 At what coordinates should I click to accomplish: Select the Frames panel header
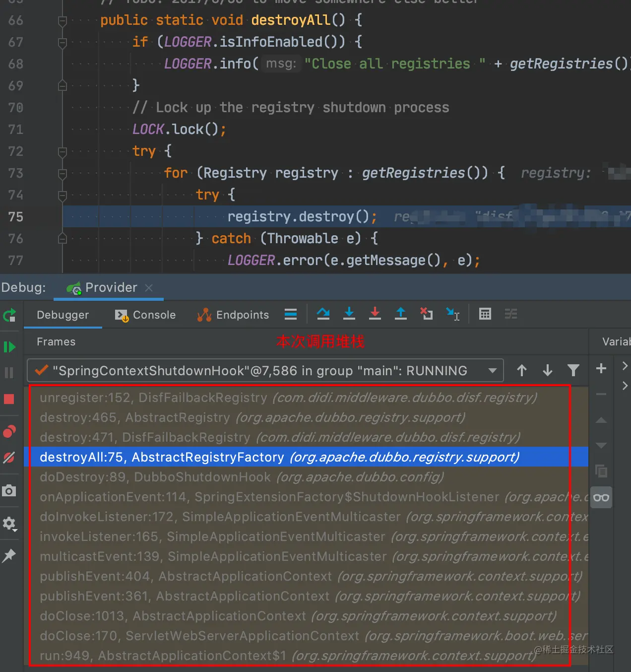(x=56, y=342)
